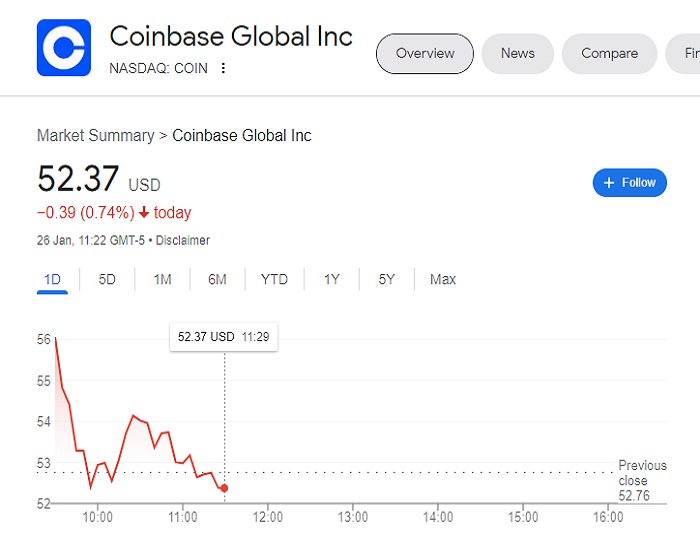Switch to the Compare tab
Image resolution: width=700 pixels, height=540 pixels.
click(609, 54)
